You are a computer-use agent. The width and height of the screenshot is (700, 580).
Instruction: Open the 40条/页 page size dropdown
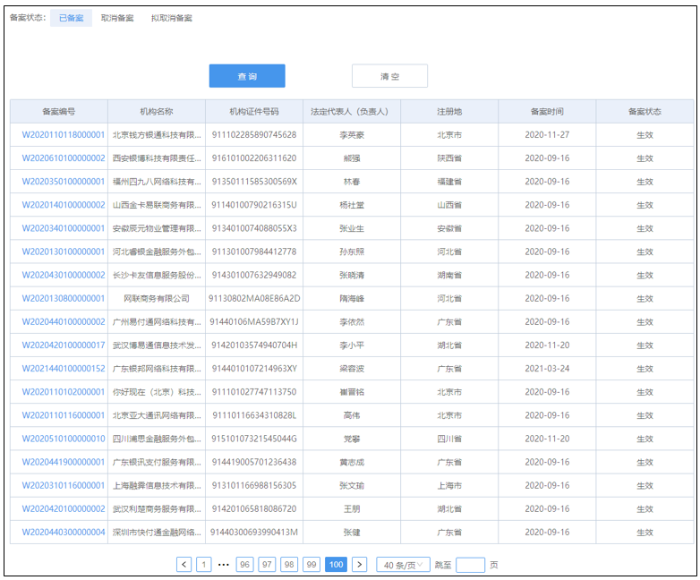403,565
